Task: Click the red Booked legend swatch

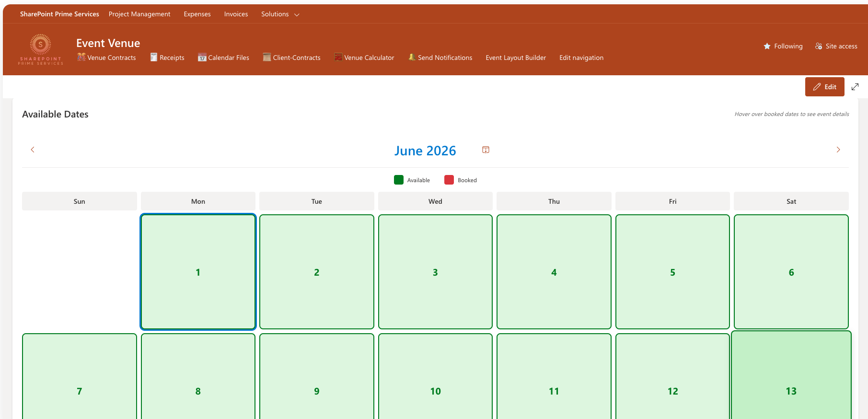Action: pyautogui.click(x=449, y=180)
